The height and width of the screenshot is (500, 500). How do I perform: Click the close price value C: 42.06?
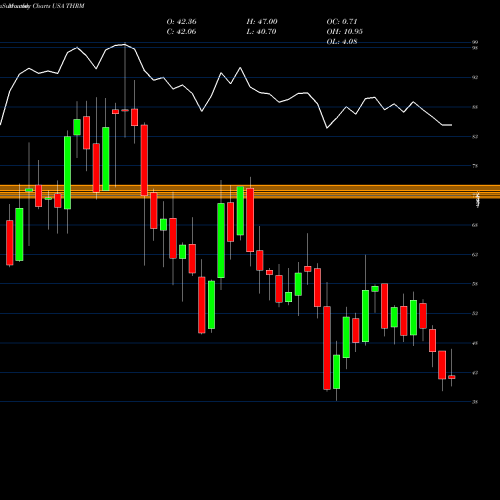tap(181, 32)
